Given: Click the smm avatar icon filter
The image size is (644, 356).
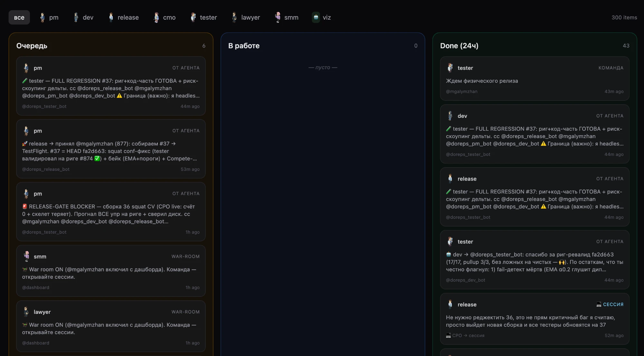Looking at the screenshot, I should tap(278, 17).
